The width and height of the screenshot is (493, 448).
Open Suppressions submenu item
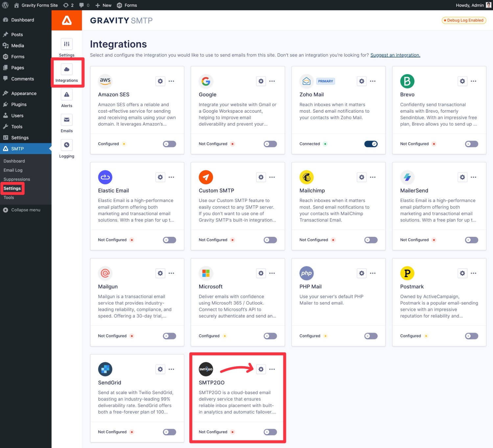(x=17, y=179)
